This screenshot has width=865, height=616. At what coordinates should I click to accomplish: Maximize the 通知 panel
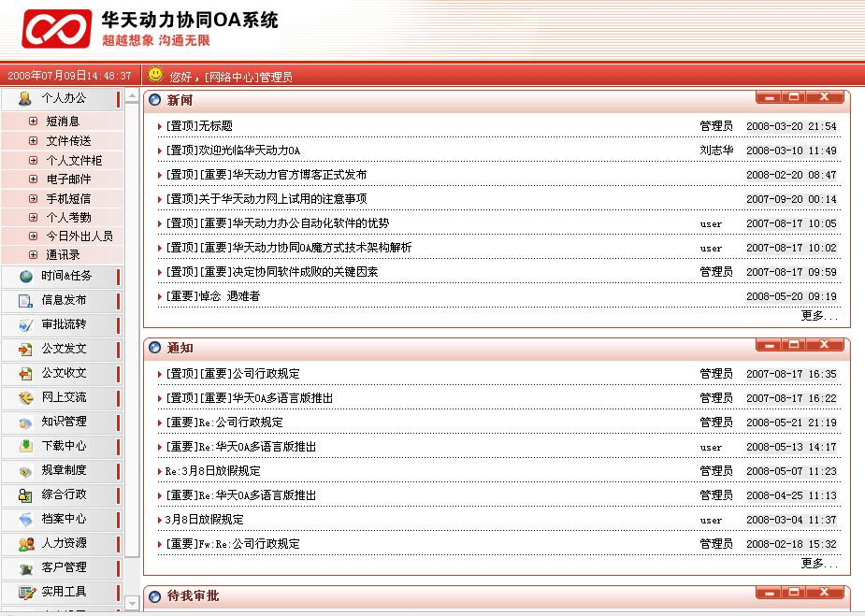(794, 345)
